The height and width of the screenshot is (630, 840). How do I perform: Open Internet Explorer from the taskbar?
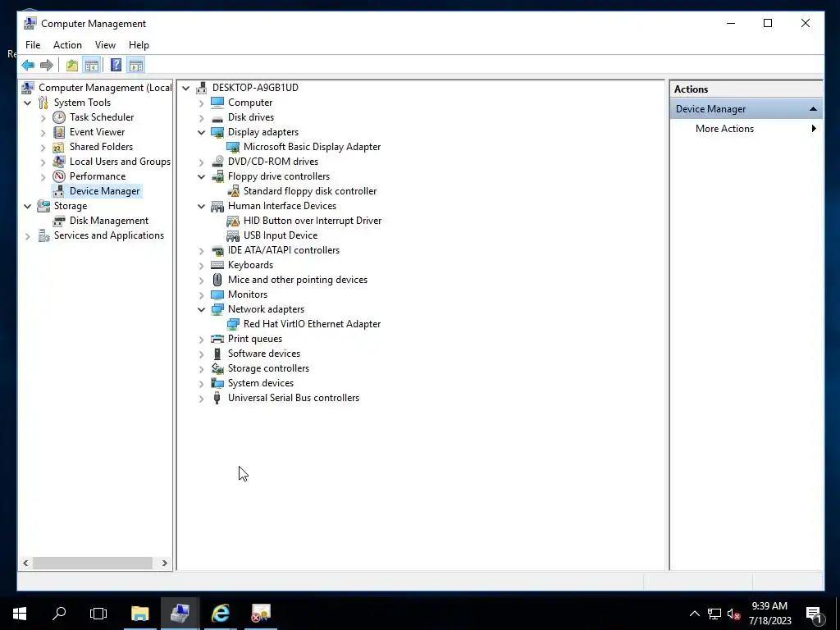coord(220,614)
